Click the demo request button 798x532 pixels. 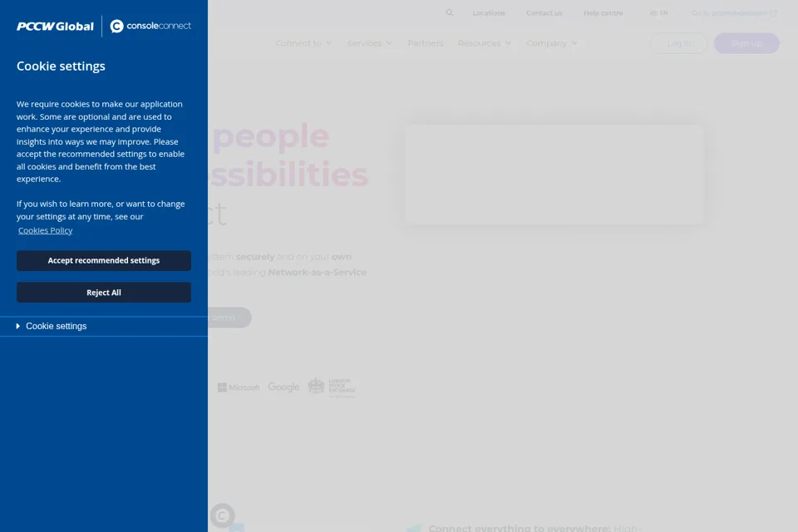point(229,318)
